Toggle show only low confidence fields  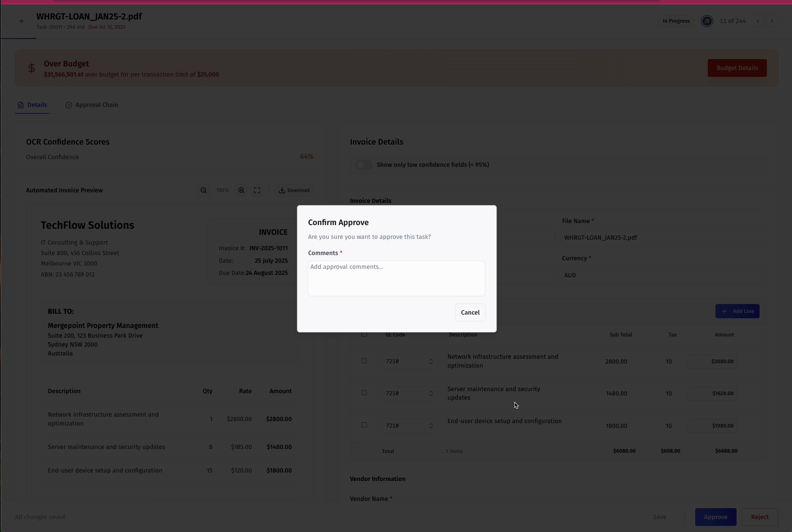[x=364, y=165]
